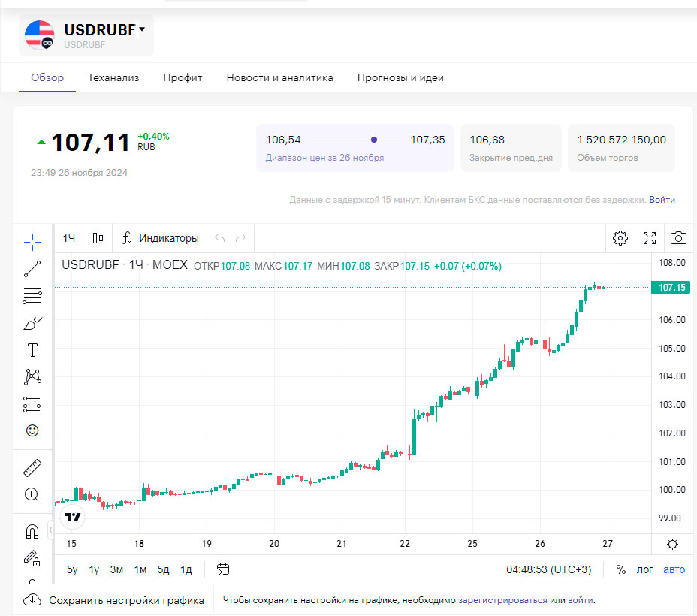Take a chart snapshot with camera icon
The width and height of the screenshot is (697, 616).
pos(678,238)
